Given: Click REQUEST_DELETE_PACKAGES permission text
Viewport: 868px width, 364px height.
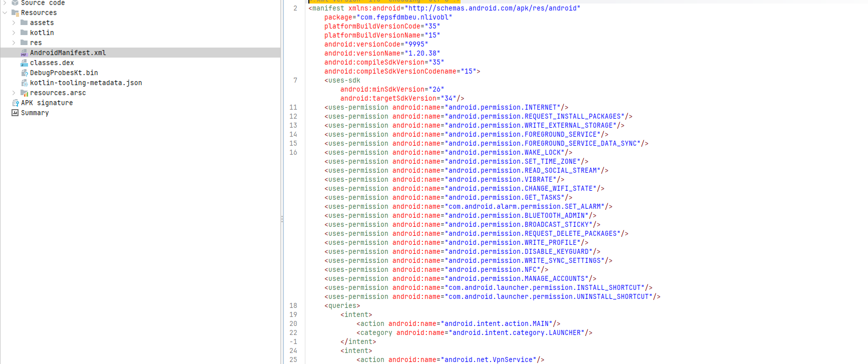Looking at the screenshot, I should point(571,233).
